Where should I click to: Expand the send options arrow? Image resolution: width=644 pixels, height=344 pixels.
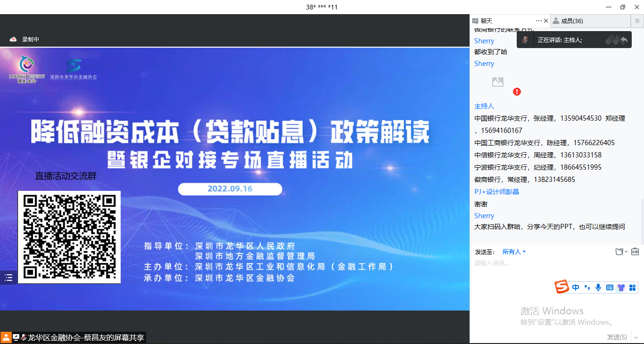[636, 337]
